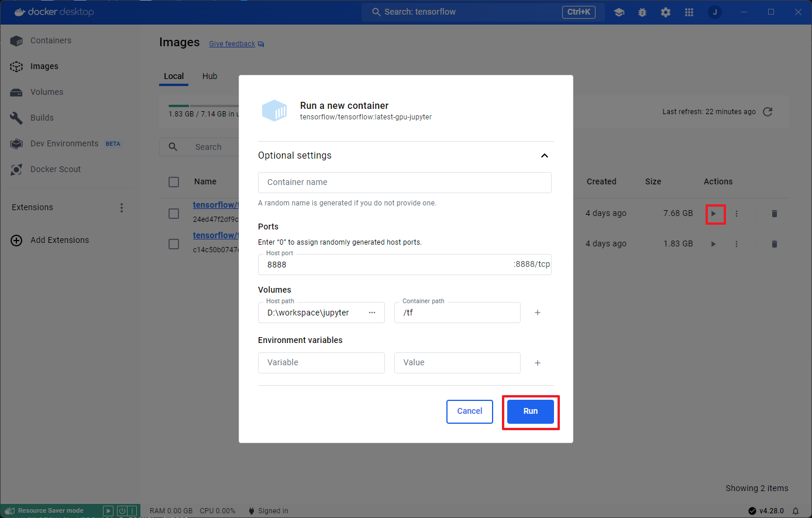Viewport: 812px width, 518px height.
Task: Click the Last refresh: 22 minutes ago text
Action: (x=709, y=112)
